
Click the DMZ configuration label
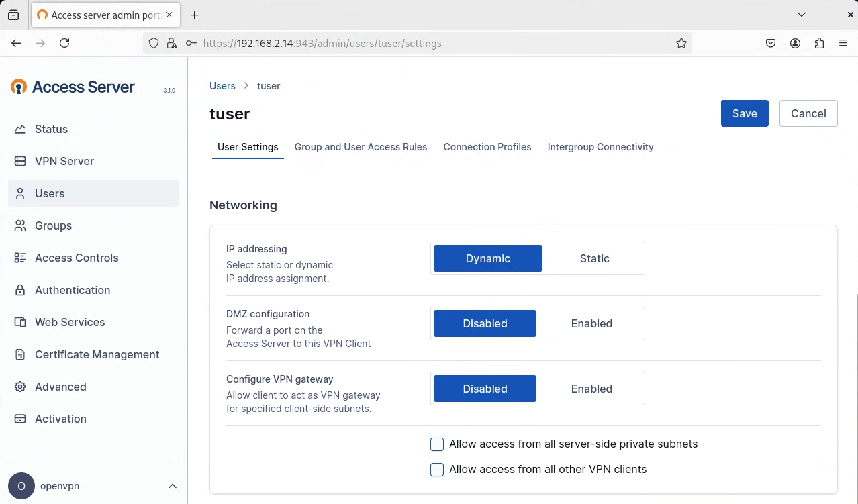(x=268, y=313)
